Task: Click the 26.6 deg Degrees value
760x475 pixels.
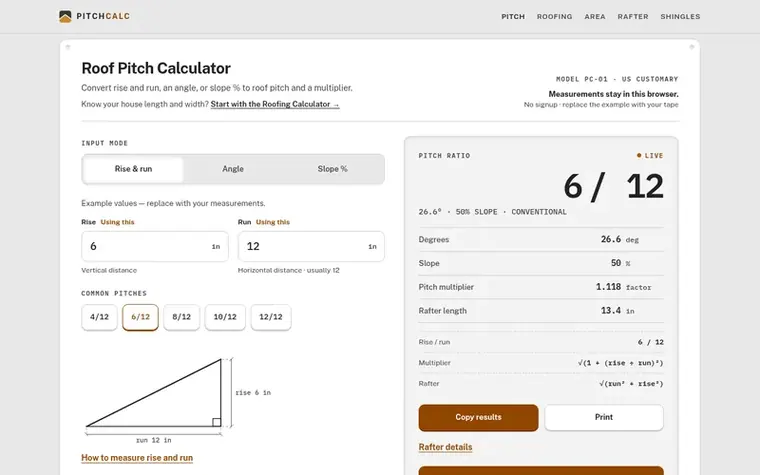Action: 619,239
